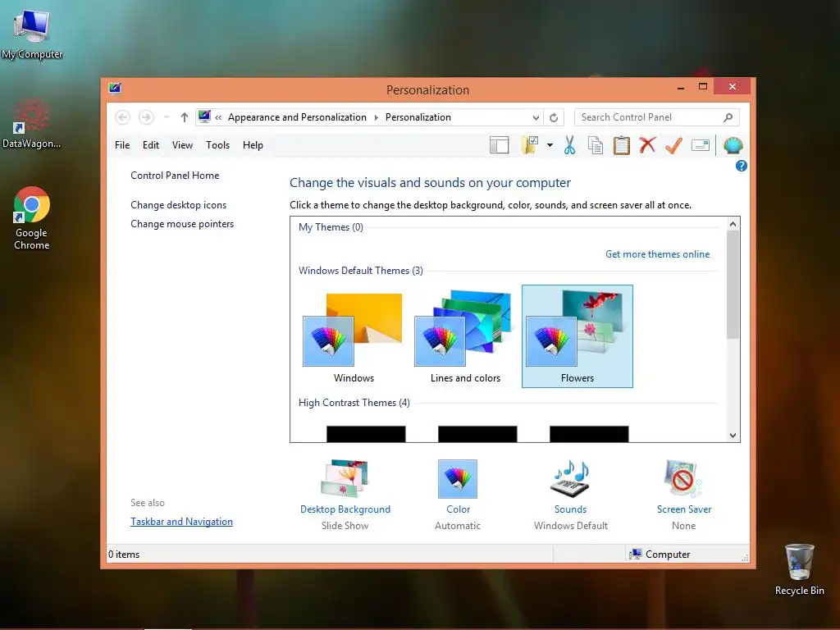Open the View menu
This screenshot has width=840, height=630.
coord(182,145)
